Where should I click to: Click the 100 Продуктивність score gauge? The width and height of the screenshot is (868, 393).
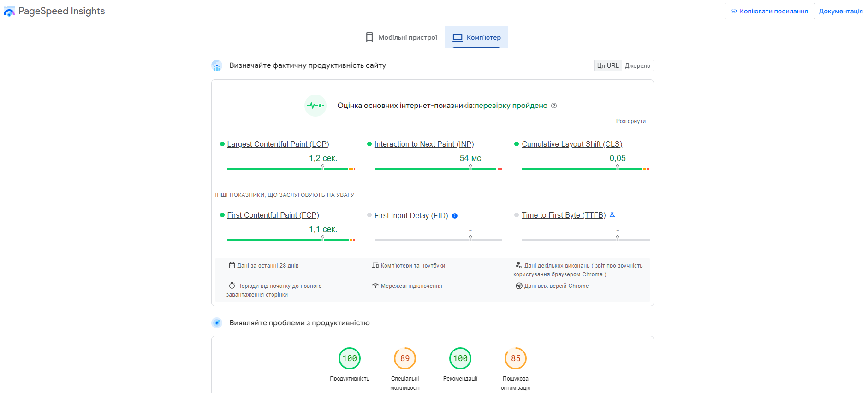click(x=350, y=358)
